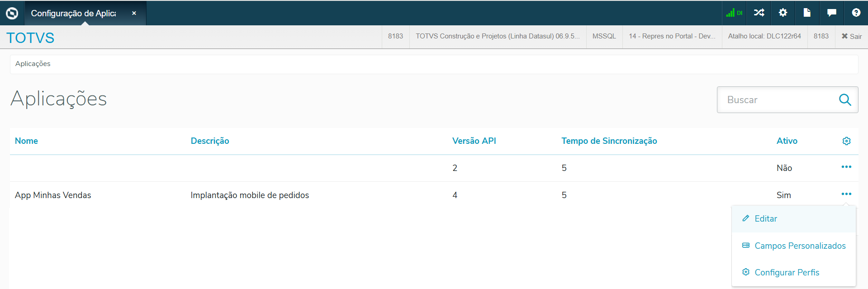Click TOTVS Construção e Projetos product label
868x289 pixels.
tap(498, 36)
